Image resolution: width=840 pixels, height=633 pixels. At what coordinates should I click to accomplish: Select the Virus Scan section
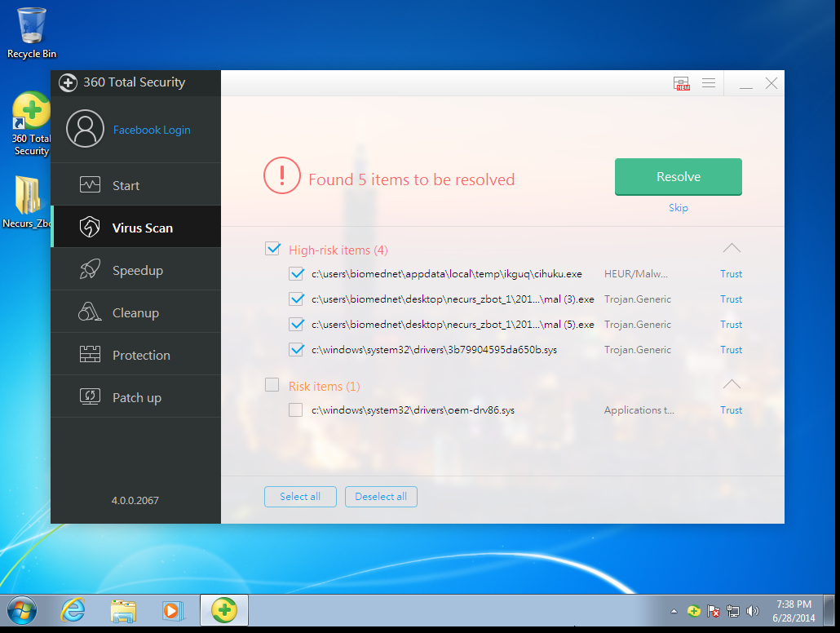[x=136, y=228]
